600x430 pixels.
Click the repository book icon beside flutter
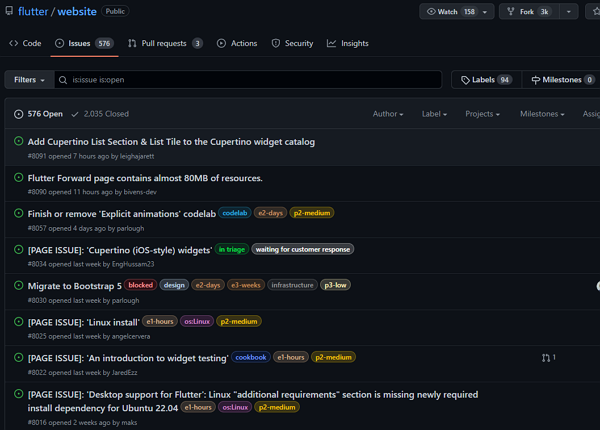pos(9,11)
